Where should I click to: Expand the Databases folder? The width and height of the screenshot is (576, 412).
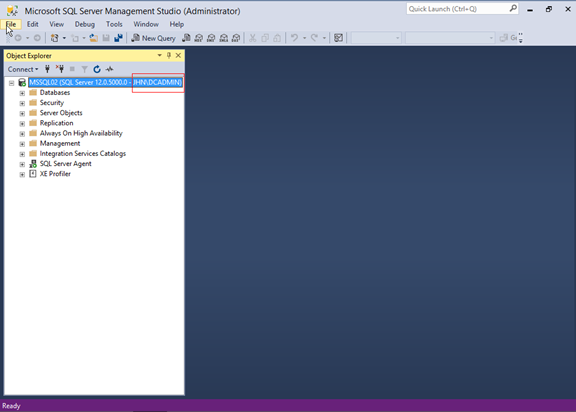pyautogui.click(x=22, y=93)
